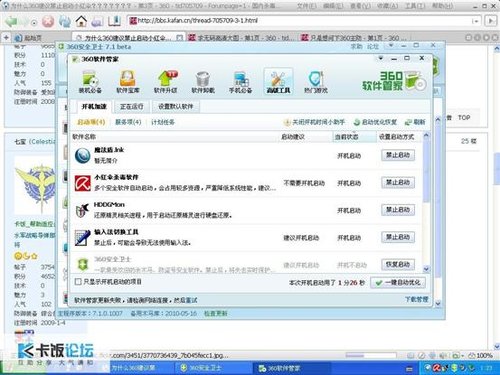This screenshot has width=500, height=375.
Task: Click 检查更新 link in 360安全卫士
Action: (x=216, y=313)
